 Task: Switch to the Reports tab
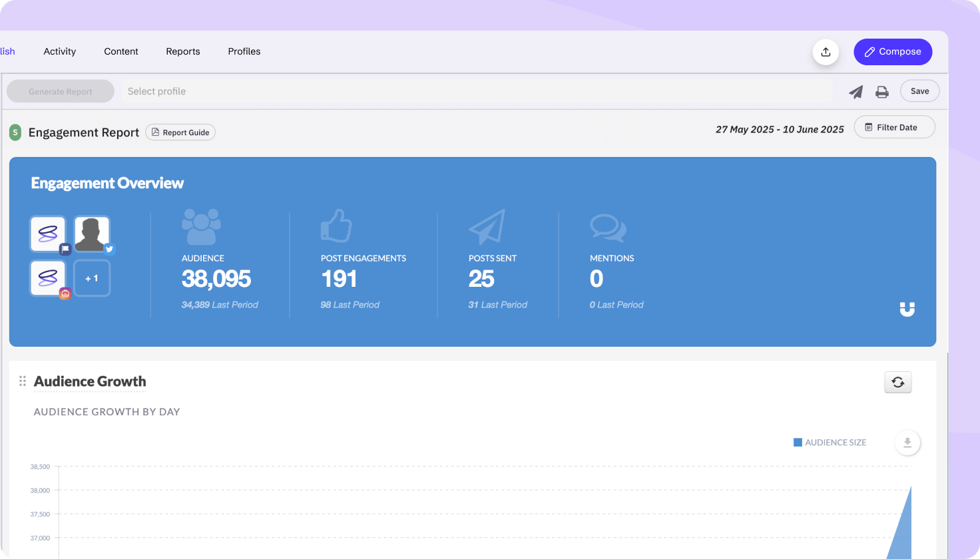[183, 51]
